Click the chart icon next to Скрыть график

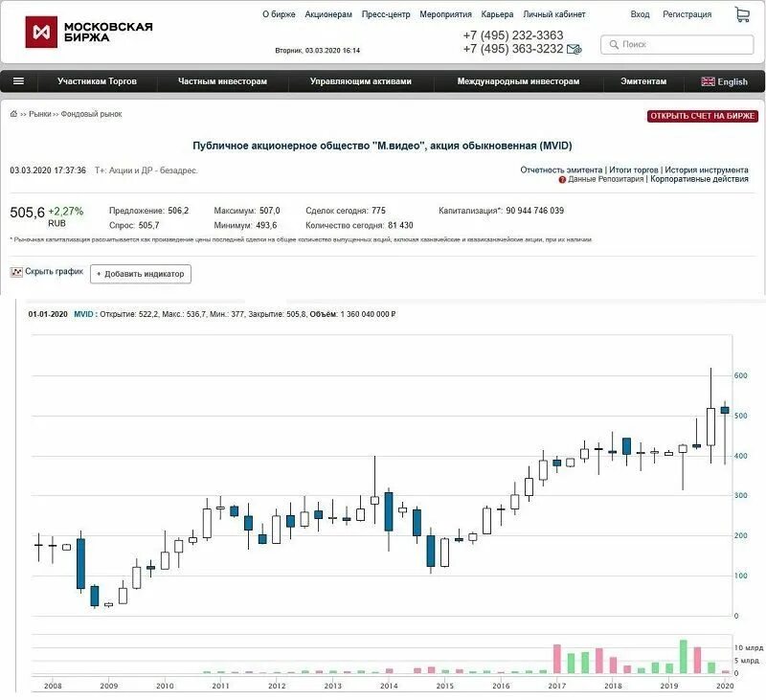(x=16, y=272)
